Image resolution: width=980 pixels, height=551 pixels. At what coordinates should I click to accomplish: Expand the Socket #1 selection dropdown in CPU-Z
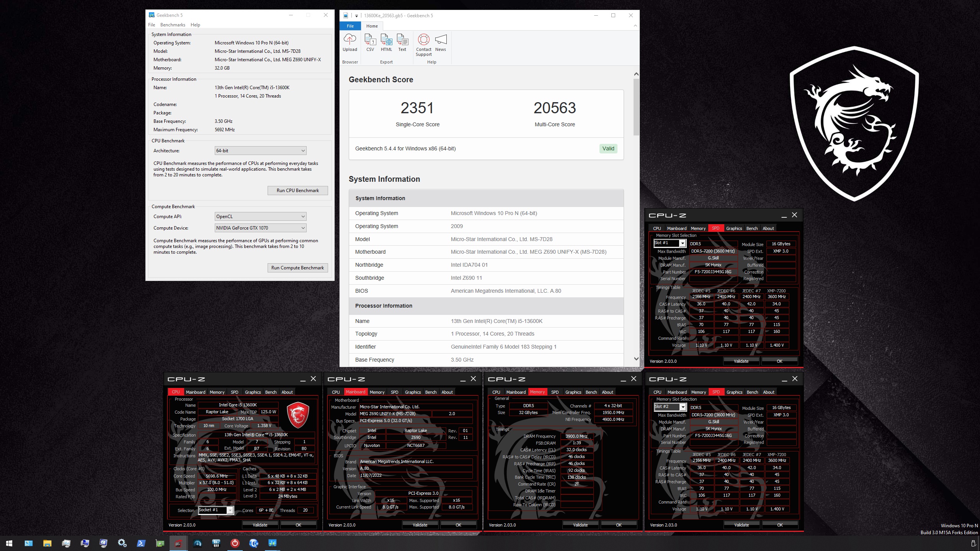230,510
